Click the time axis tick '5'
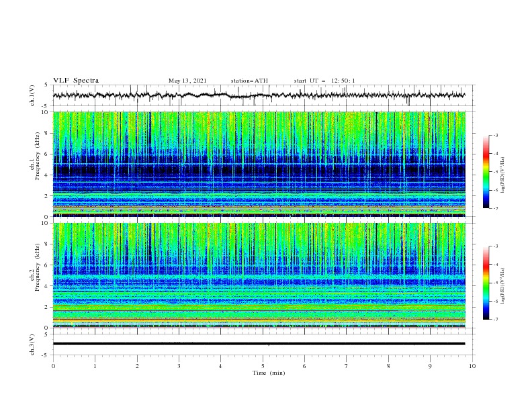The height and width of the screenshot is (411, 532). pyautogui.click(x=263, y=366)
